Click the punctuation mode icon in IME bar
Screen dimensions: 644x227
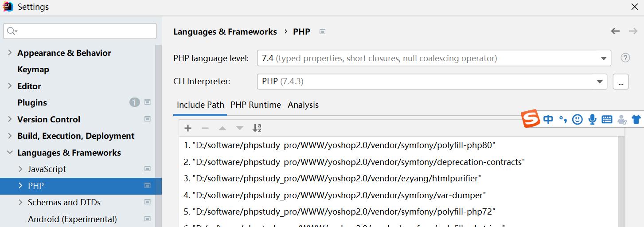(x=563, y=119)
